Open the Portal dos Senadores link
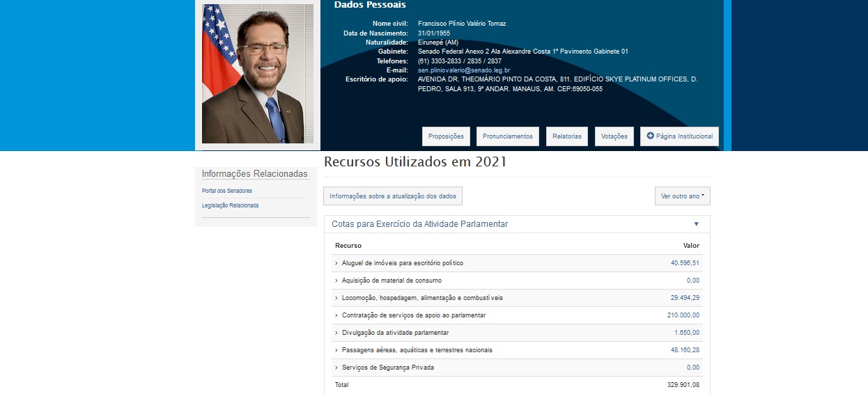Screen dimensions: 868x394 pos(227,191)
